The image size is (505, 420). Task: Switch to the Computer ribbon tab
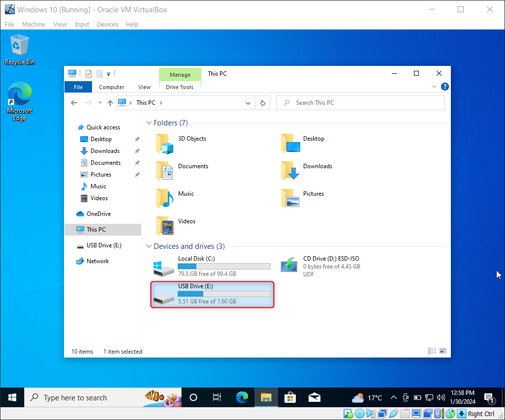pos(111,87)
